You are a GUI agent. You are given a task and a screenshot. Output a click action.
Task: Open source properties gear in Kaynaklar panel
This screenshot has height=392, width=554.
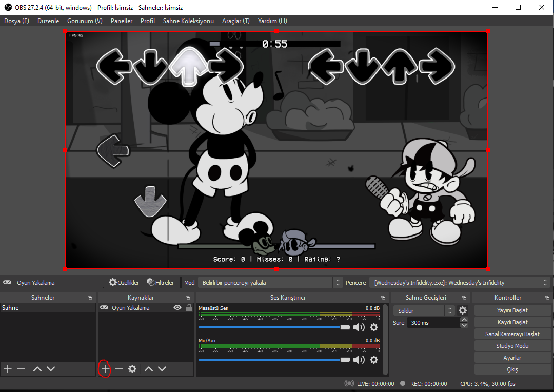(132, 369)
